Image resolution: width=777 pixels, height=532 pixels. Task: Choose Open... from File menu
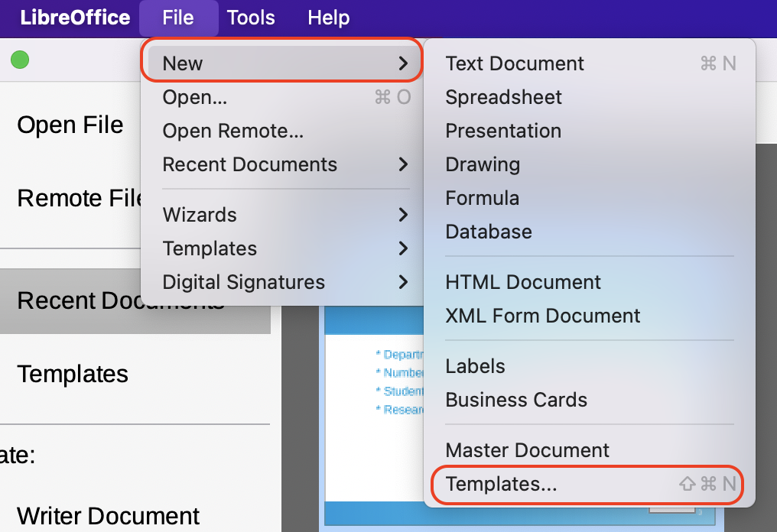(x=282, y=97)
